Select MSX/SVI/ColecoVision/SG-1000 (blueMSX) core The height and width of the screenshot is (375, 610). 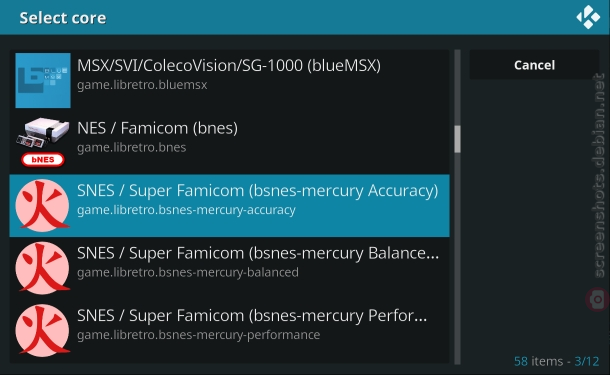pyautogui.click(x=230, y=81)
